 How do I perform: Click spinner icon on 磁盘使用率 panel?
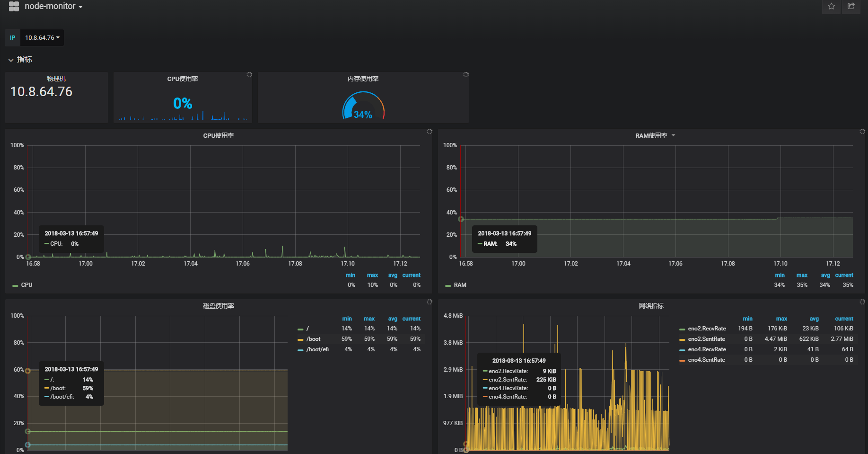pos(430,302)
